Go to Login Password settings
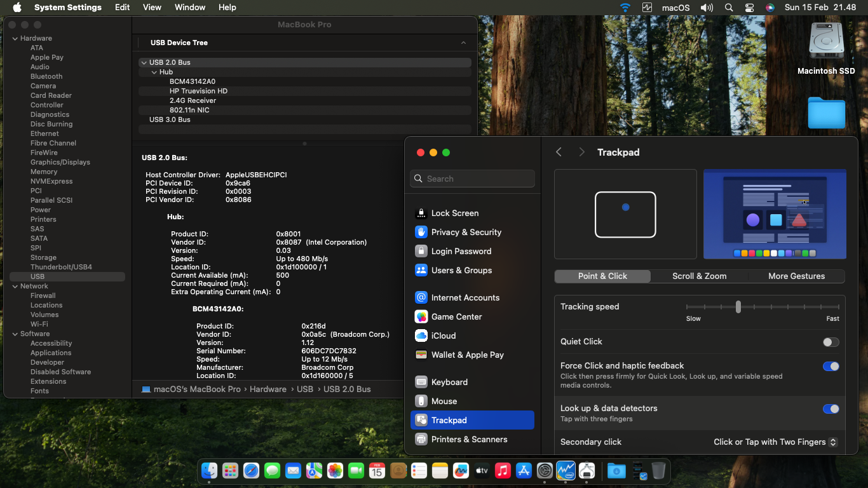868x488 pixels. [472, 251]
